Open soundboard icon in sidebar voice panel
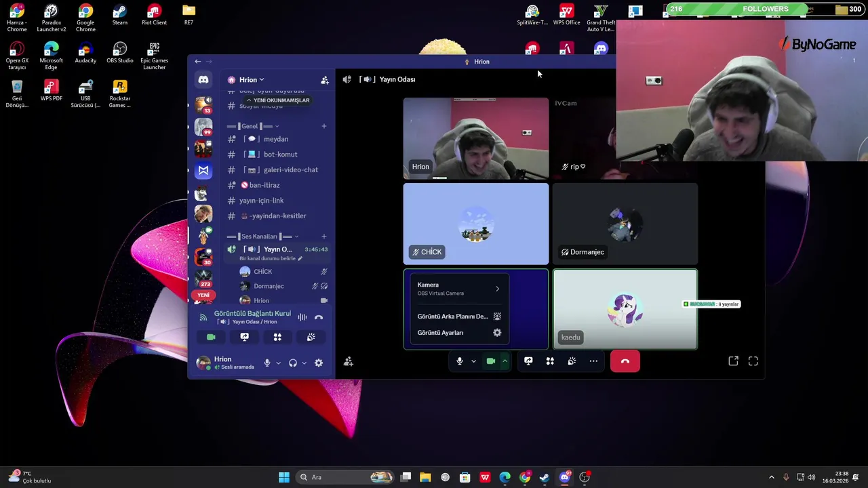 (311, 337)
